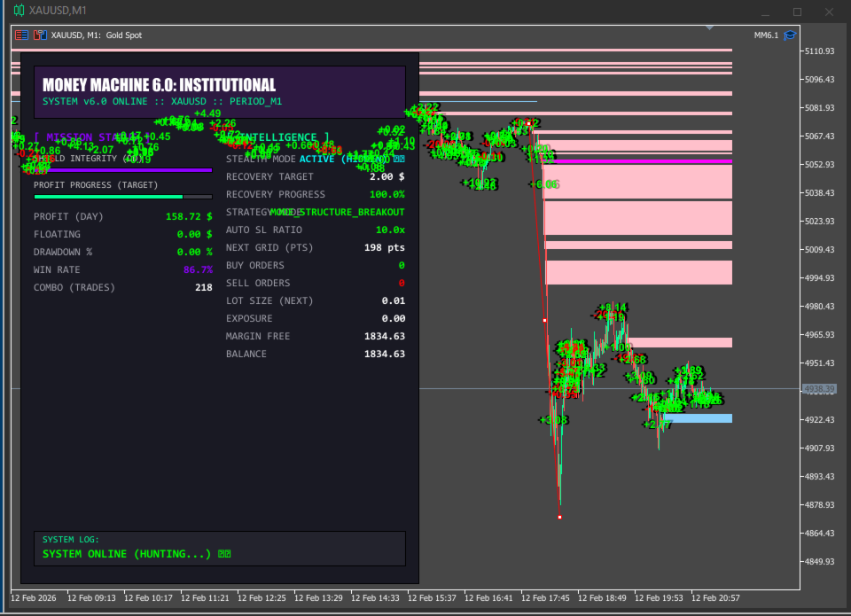Click the BUY ORDERS count 0
The width and height of the screenshot is (851, 616).
point(402,265)
